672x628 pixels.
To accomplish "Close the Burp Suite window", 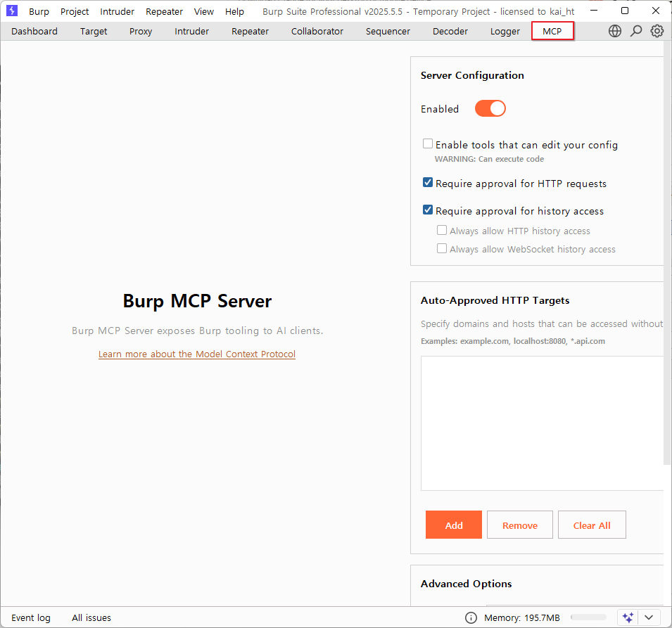I will [x=656, y=11].
